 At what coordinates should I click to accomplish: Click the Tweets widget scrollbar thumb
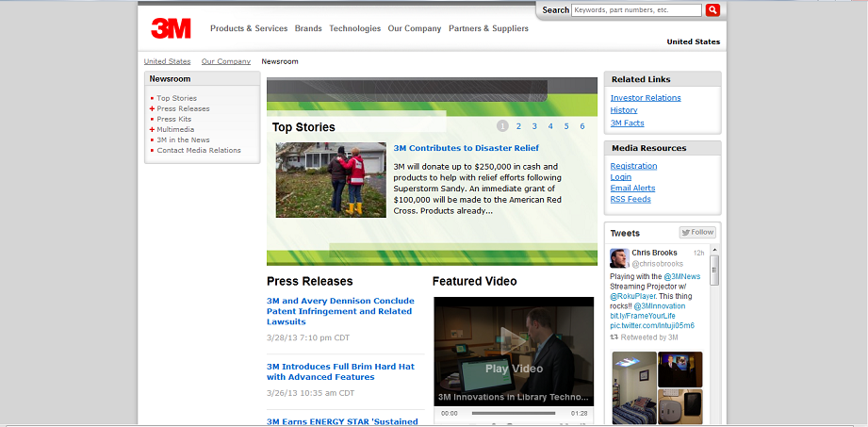(714, 271)
